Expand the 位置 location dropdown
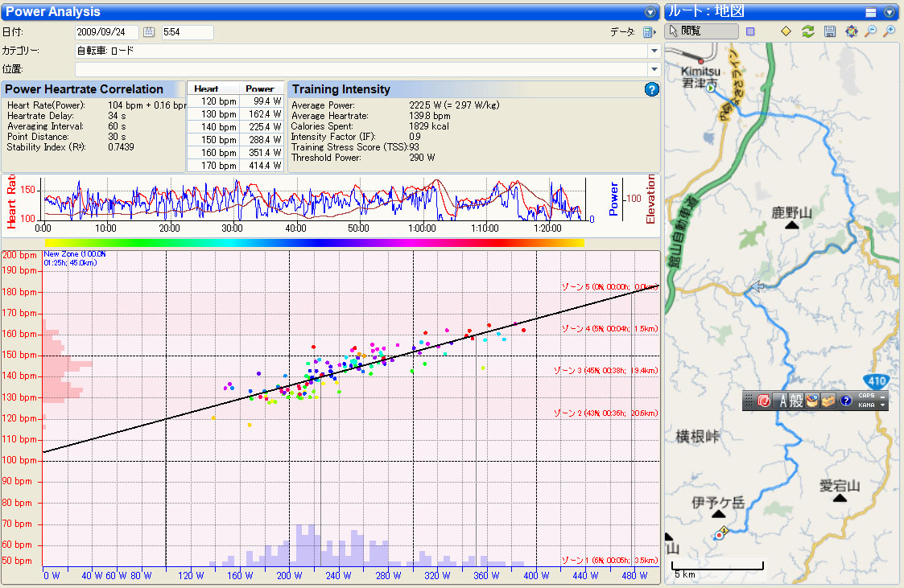This screenshot has width=904, height=588. [x=654, y=69]
